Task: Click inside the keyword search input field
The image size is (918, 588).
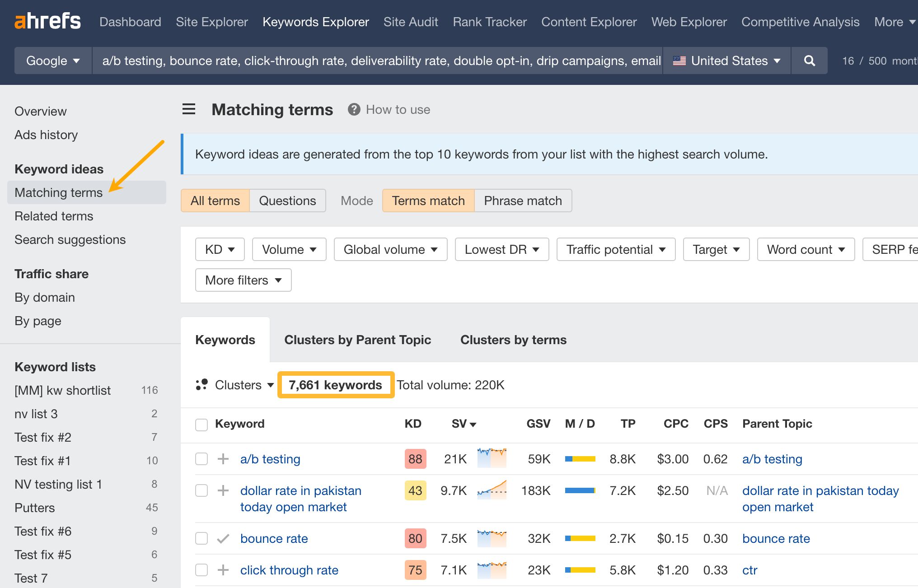Action: click(379, 60)
